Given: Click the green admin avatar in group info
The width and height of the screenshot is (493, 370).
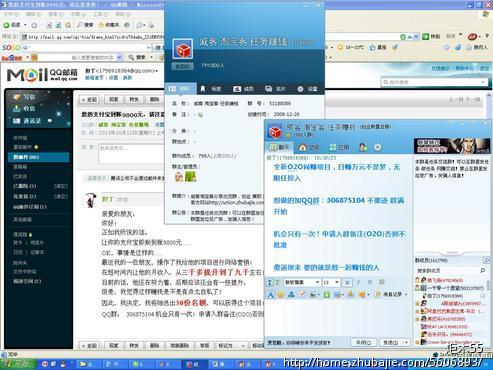Looking at the screenshot, I should coord(191,177).
